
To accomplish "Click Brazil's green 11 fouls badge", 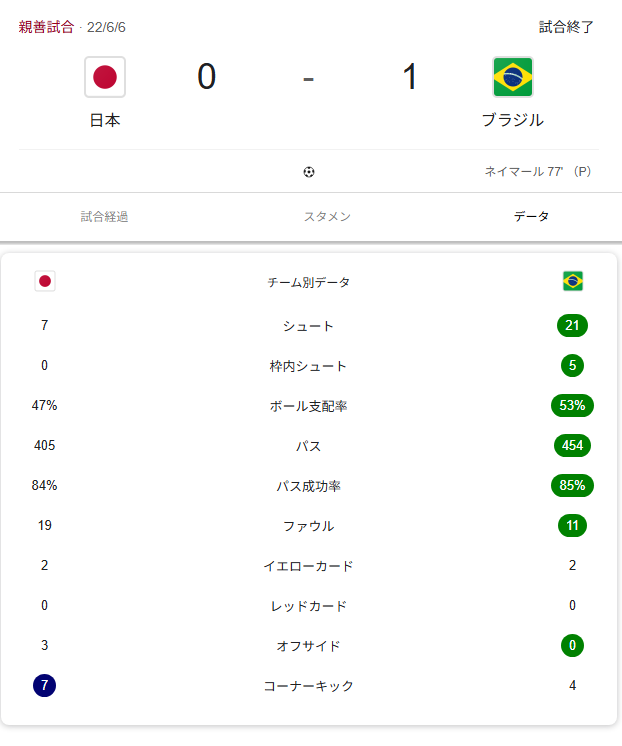I will 573,526.
